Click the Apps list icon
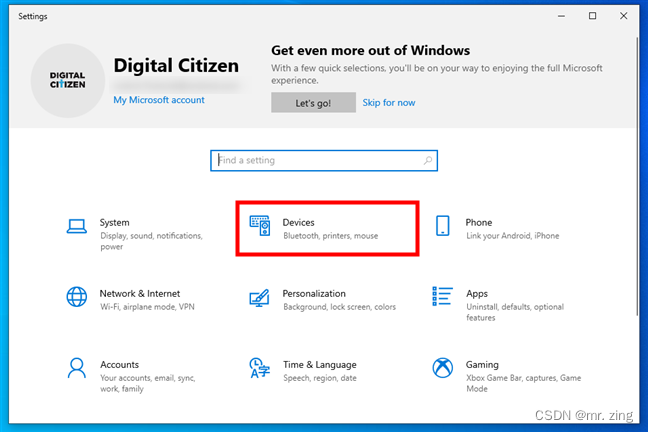 pyautogui.click(x=442, y=296)
